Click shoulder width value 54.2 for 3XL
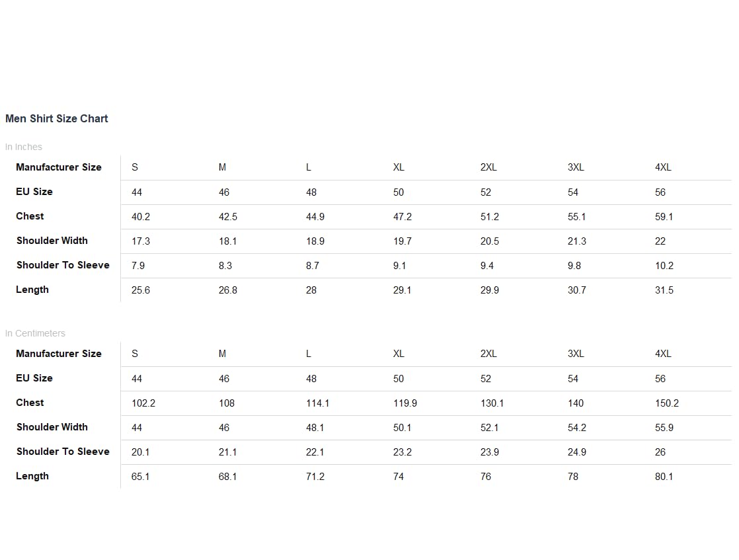The width and height of the screenshot is (739, 560). 577,428
